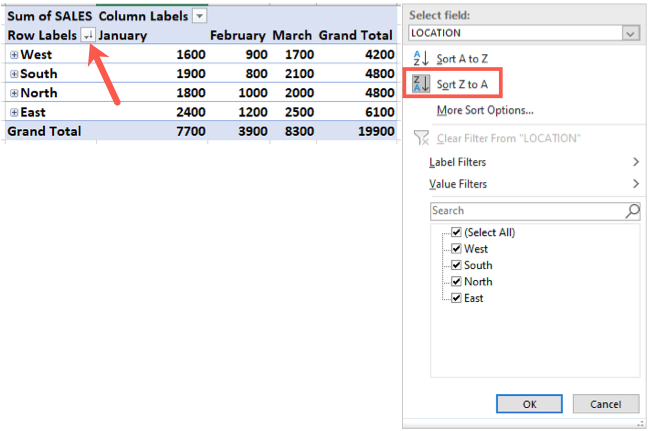
Task: Select West grand total 4200
Action: tap(380, 54)
